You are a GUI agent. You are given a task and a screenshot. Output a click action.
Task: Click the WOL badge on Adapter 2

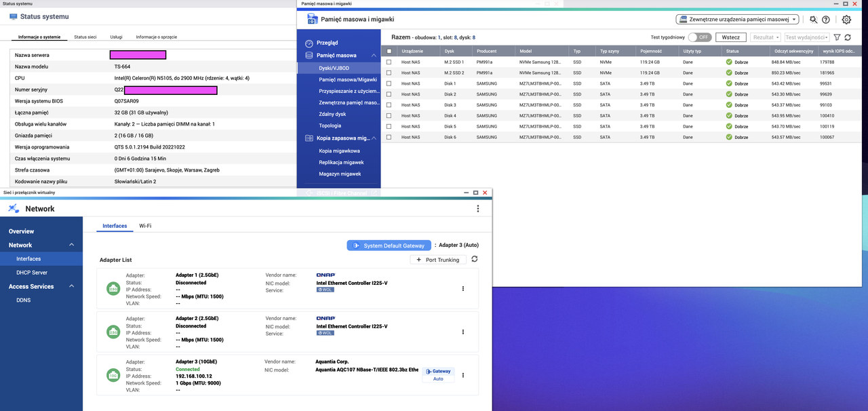click(x=325, y=333)
